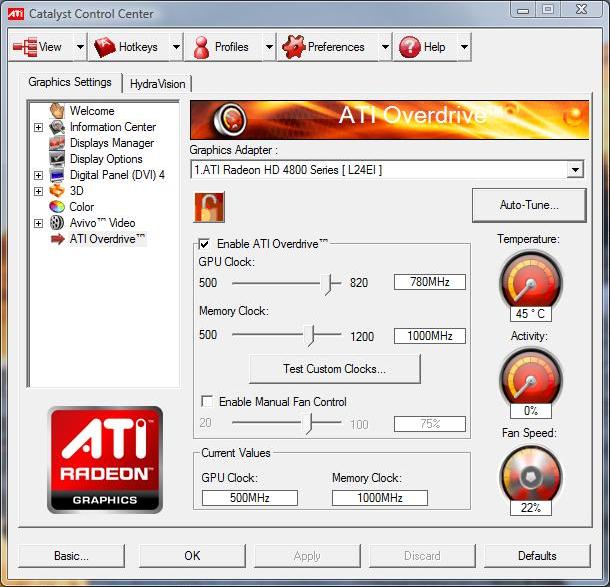Select Welcome in the tree
610x587 pixels.
tap(92, 111)
